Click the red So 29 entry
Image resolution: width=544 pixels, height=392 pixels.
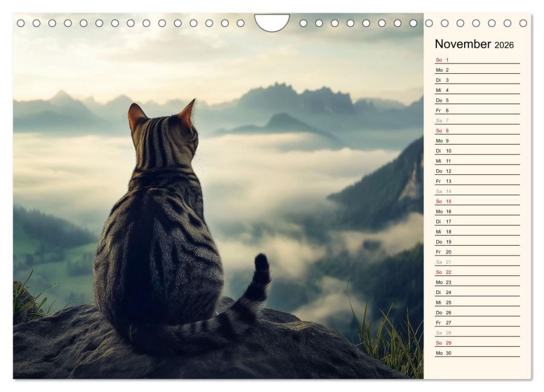[x=477, y=343]
